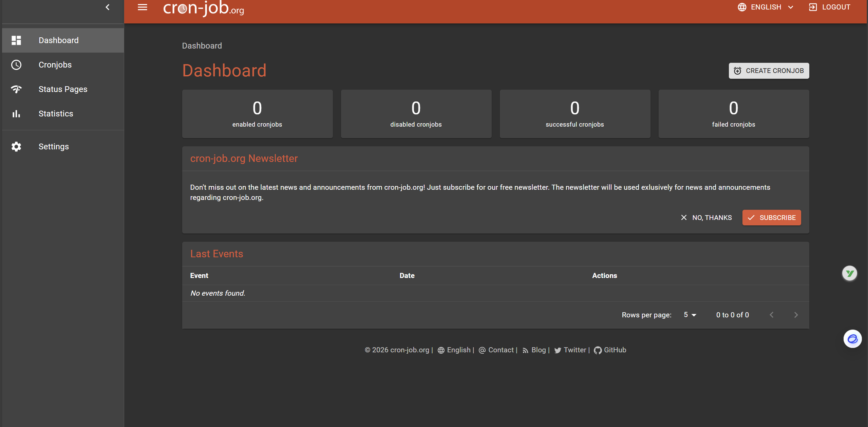Click the Cronjobs clock icon
Viewport: 868px width, 427px height.
[16, 65]
